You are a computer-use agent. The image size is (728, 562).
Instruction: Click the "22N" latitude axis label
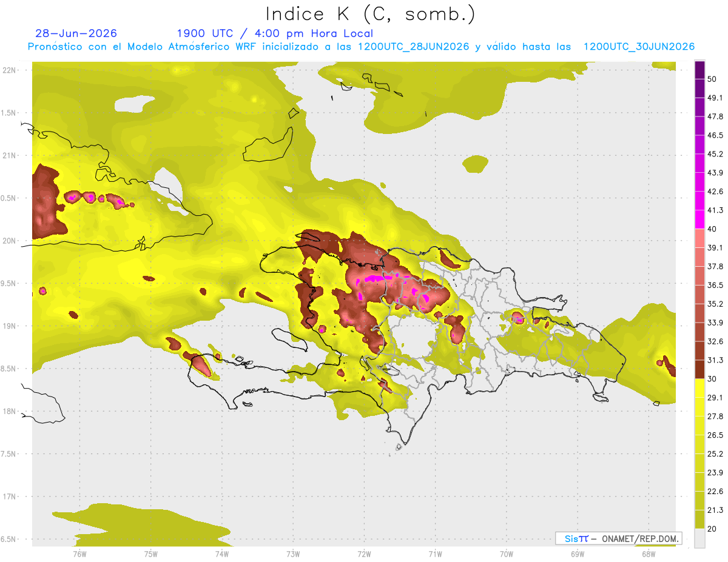click(x=9, y=70)
